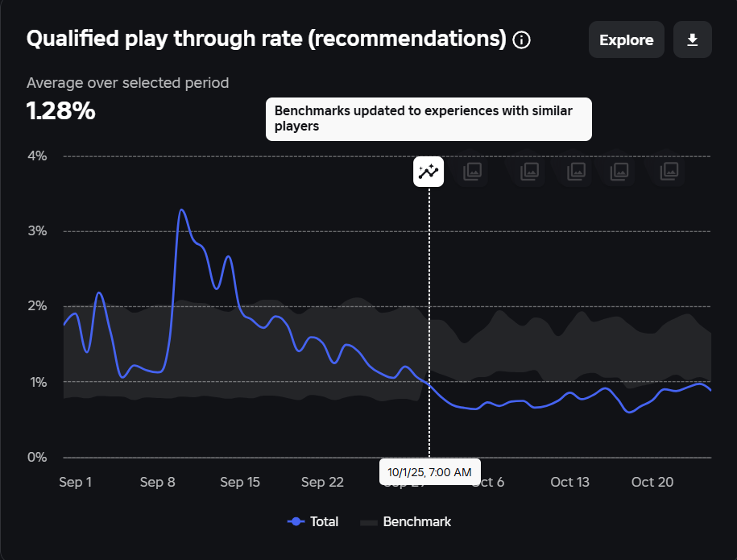Download chart data with the download icon
737x560 pixels.
693,39
